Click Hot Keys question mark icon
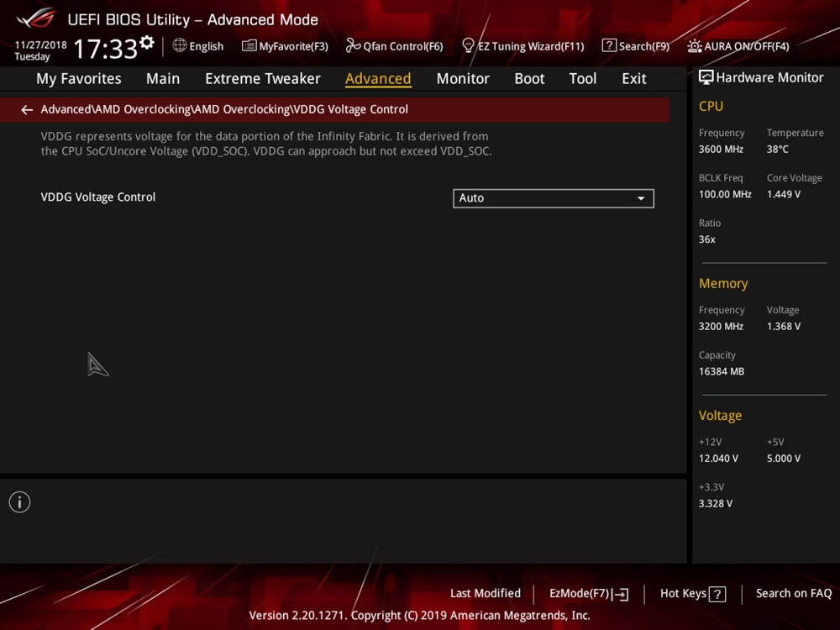 [717, 594]
